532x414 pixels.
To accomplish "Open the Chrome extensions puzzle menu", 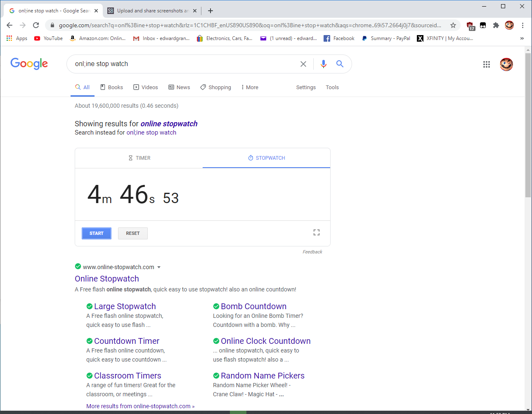I will pyautogui.click(x=496, y=25).
